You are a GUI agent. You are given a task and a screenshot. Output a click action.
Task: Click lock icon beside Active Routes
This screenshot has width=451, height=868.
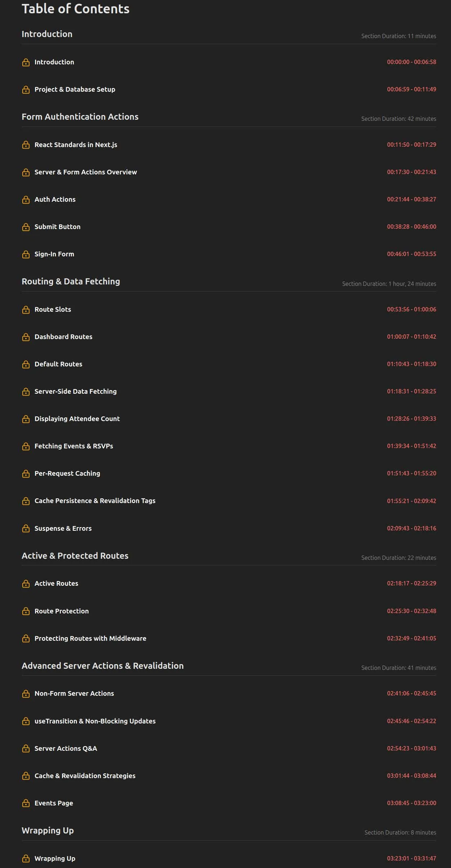click(26, 584)
